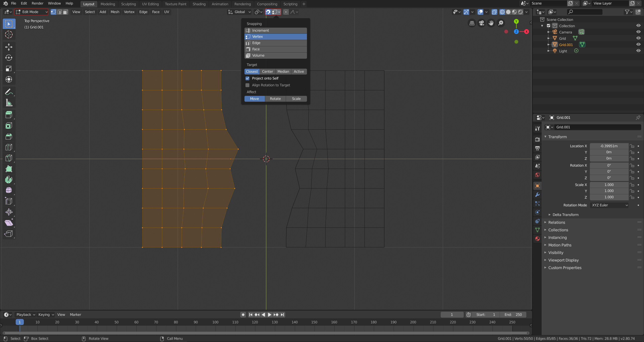Viewport: 644px width, 342px height.
Task: Hide the Light object in the outliner
Action: [639, 51]
